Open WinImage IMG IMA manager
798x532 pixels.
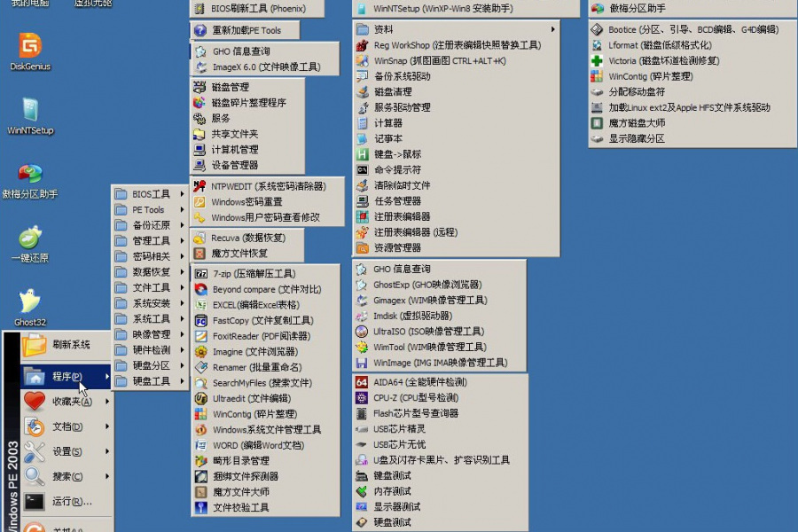coord(439,363)
